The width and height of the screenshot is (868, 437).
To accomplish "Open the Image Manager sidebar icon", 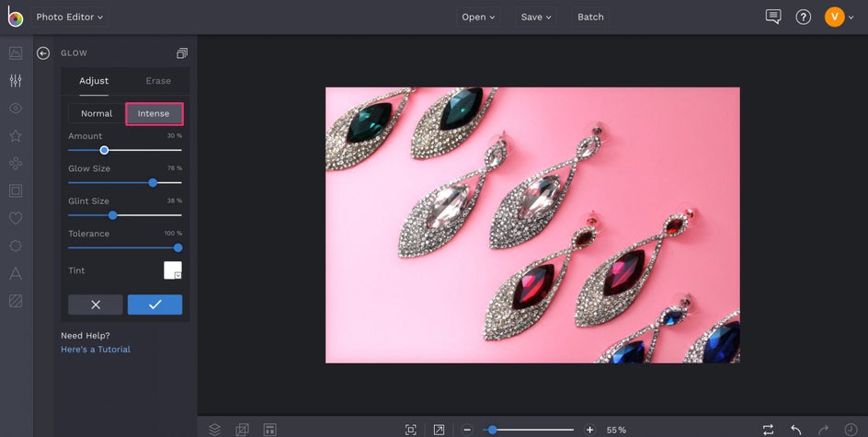I will pyautogui.click(x=16, y=53).
